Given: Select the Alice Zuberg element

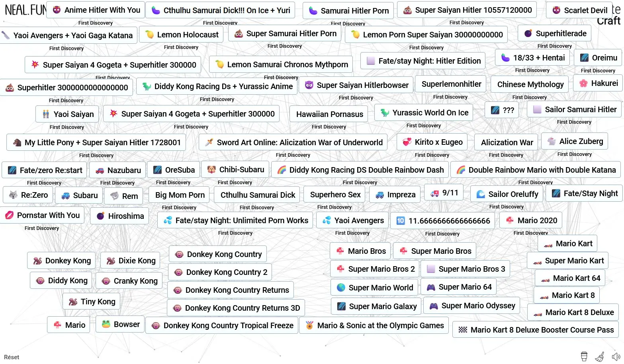Looking at the screenshot, I should 575,141.
